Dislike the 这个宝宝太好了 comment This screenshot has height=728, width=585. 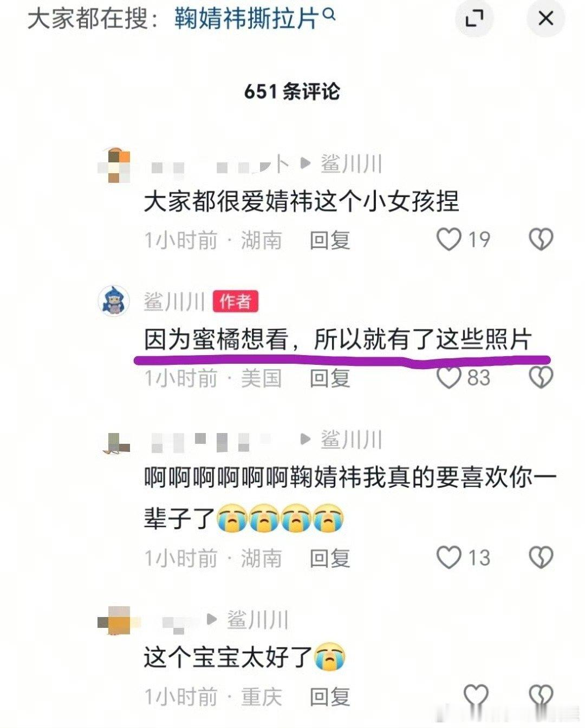click(541, 696)
